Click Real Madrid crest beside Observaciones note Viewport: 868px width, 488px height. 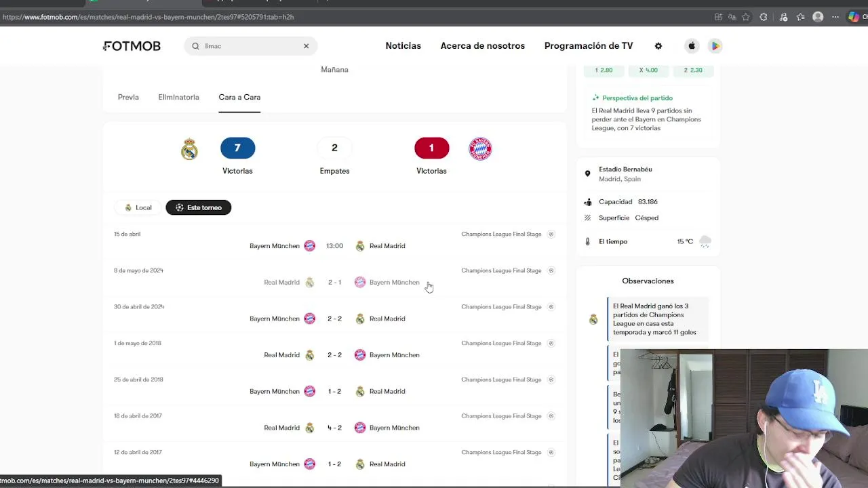[593, 319]
